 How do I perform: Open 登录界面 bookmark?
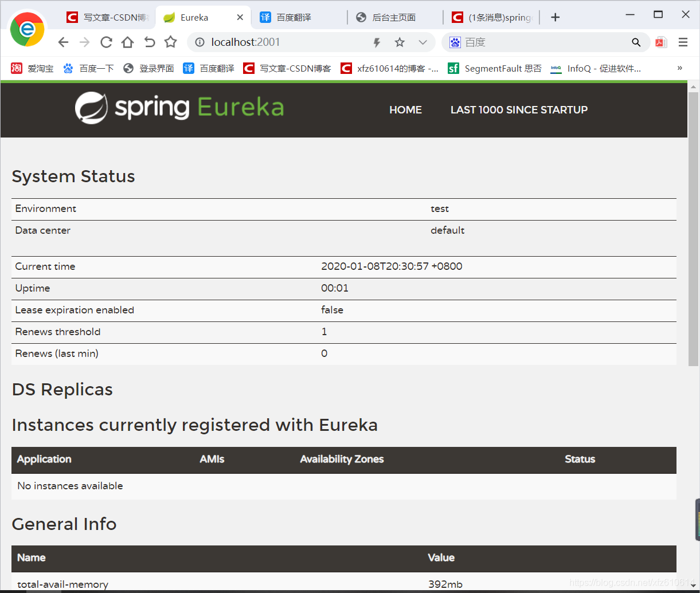point(149,68)
